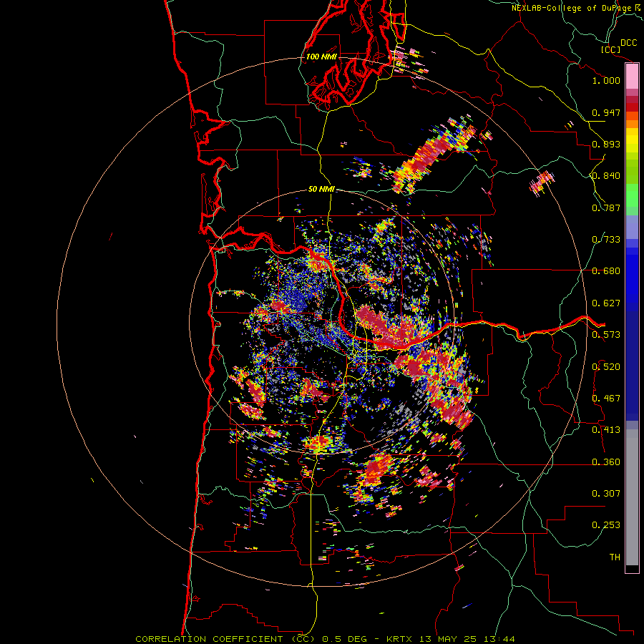644x644 pixels.
Task: Click the NEXLAB-College of DuPage label
Action: pos(572,8)
